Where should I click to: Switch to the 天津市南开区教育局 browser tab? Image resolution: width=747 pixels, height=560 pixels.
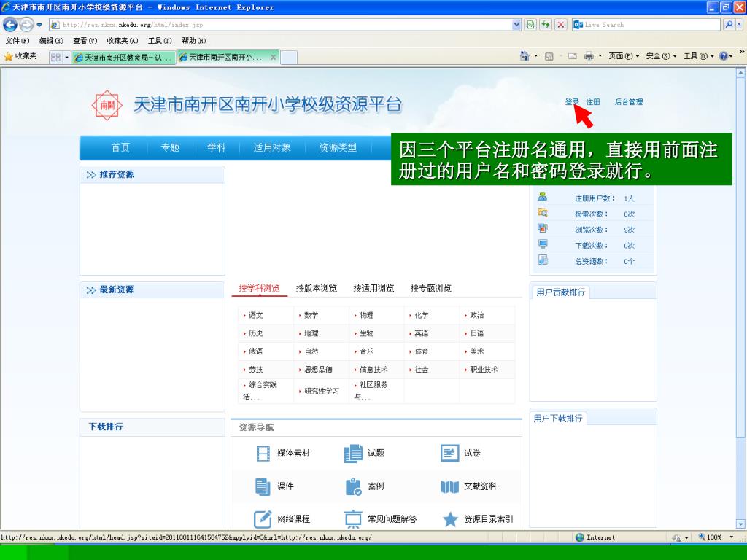(124, 58)
